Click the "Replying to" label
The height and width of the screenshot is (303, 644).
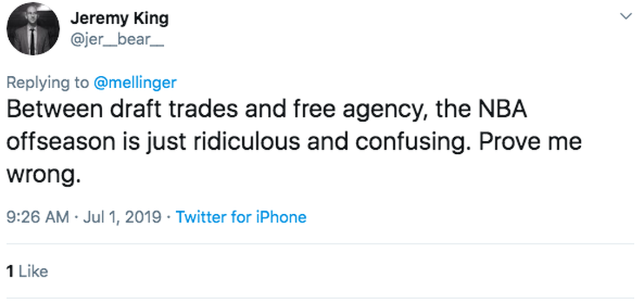point(47,83)
